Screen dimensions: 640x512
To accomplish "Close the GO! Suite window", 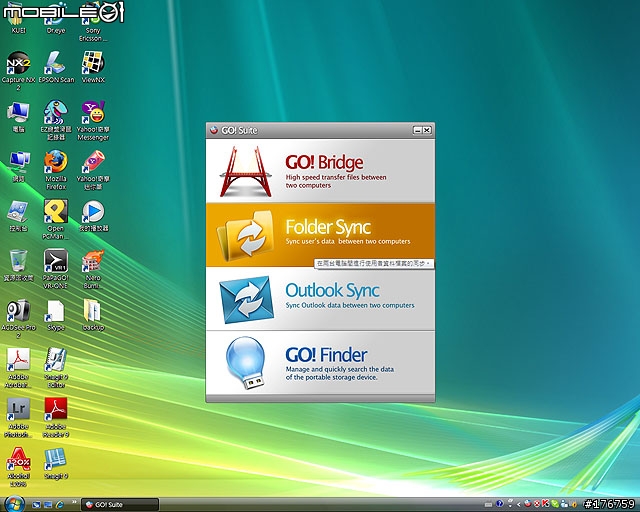I will click(x=427, y=130).
